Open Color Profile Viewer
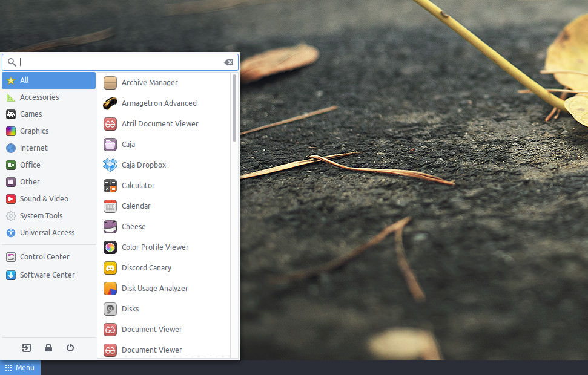The width and height of the screenshot is (588, 375). pyautogui.click(x=164, y=247)
